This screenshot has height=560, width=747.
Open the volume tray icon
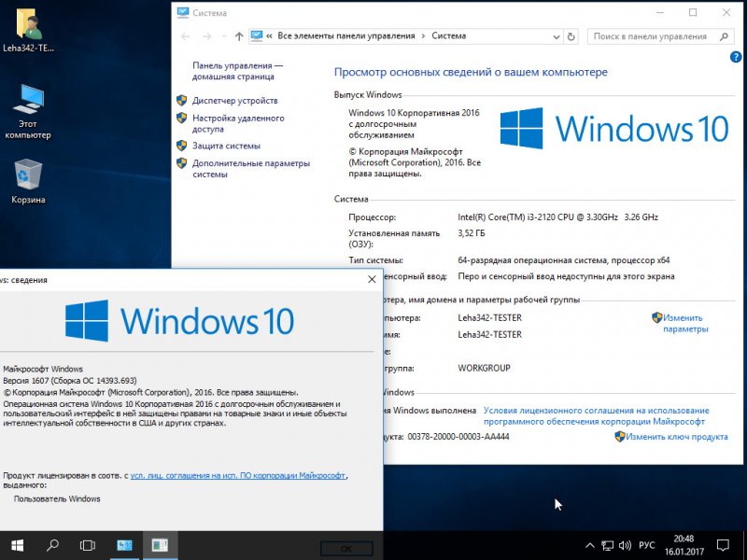tap(625, 546)
